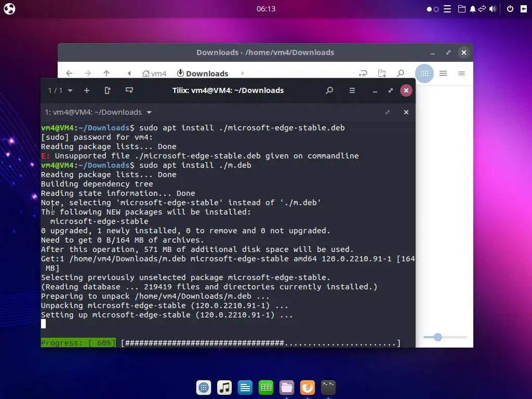Open terminal from dock

point(328,388)
